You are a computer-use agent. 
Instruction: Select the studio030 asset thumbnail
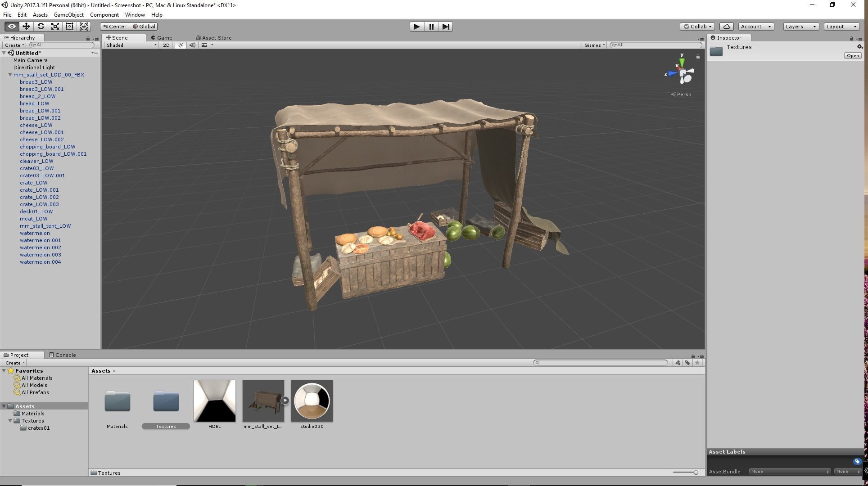(x=312, y=401)
